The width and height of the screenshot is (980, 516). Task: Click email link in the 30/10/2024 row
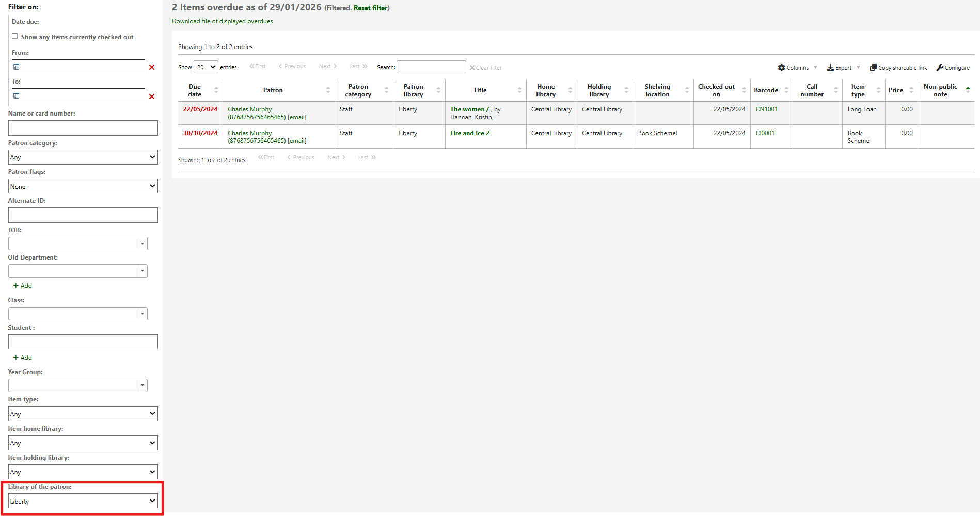(297, 141)
